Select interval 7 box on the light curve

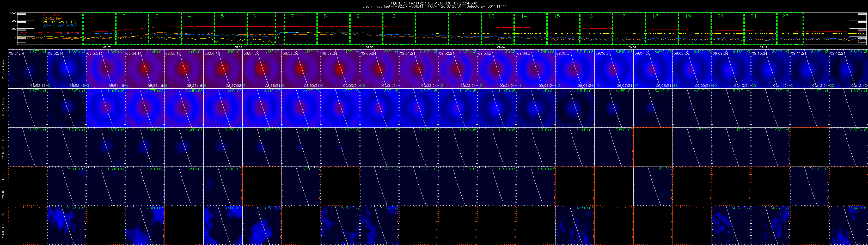pos(301,29)
